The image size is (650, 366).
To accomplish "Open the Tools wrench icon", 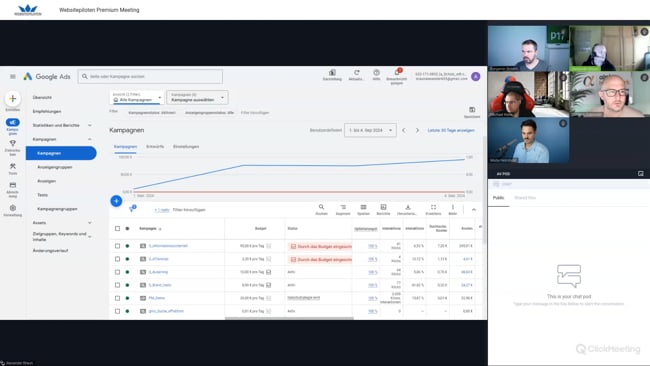I will (x=12, y=166).
